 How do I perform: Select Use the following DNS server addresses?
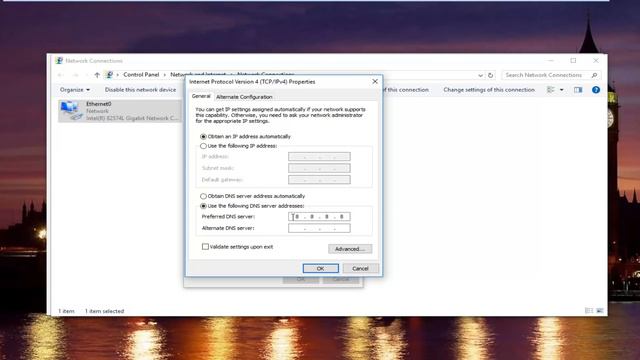pos(203,206)
